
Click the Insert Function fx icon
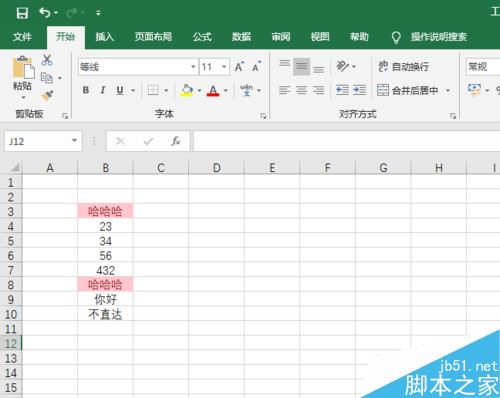175,141
